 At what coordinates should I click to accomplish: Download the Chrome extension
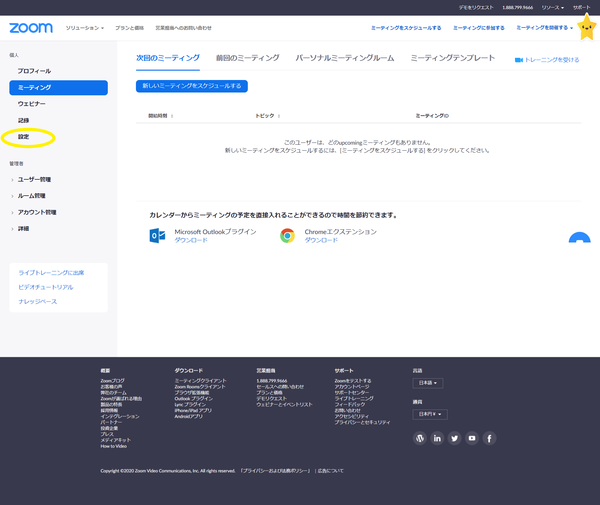[x=321, y=240]
